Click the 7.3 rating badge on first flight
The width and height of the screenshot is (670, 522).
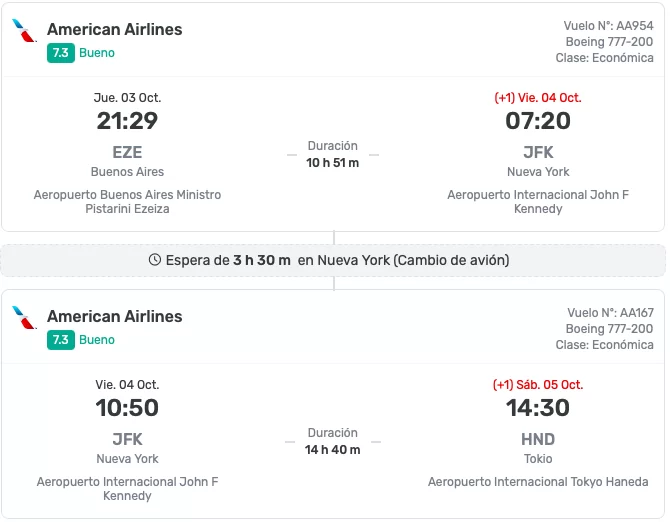[x=60, y=53]
